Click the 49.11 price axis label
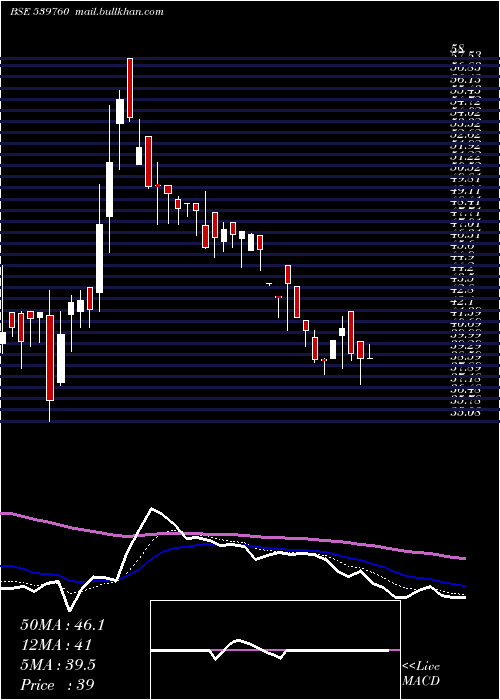Image resolution: width=500 pixels, height=700 pixels. pos(466,191)
